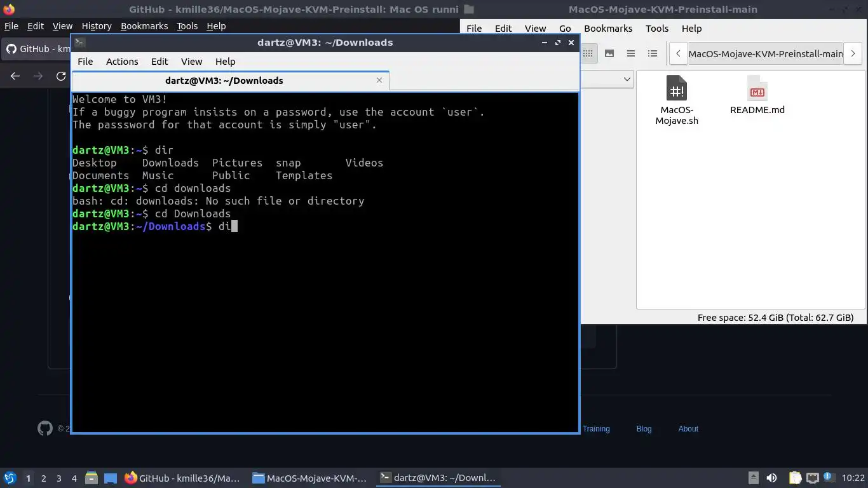Screen dimensions: 868x488
Task: Open Firefox Tools menu
Action: coord(187,26)
